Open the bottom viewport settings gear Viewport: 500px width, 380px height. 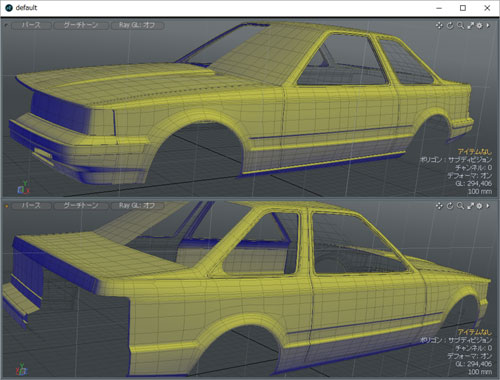[x=479, y=206]
